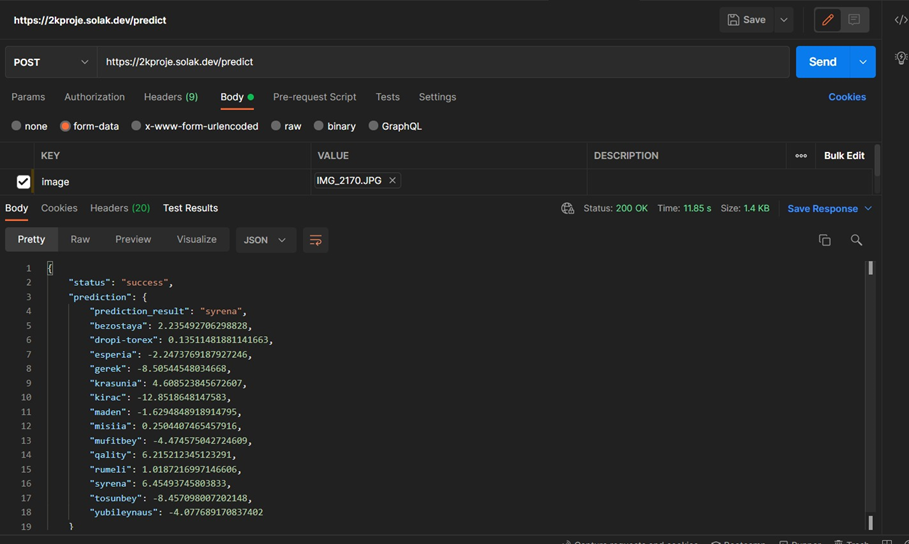
Task: Select the Pretty view
Action: pos(31,240)
